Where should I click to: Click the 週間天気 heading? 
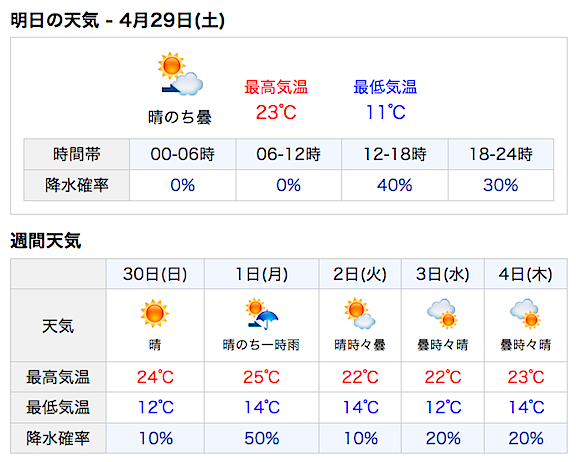pyautogui.click(x=46, y=241)
